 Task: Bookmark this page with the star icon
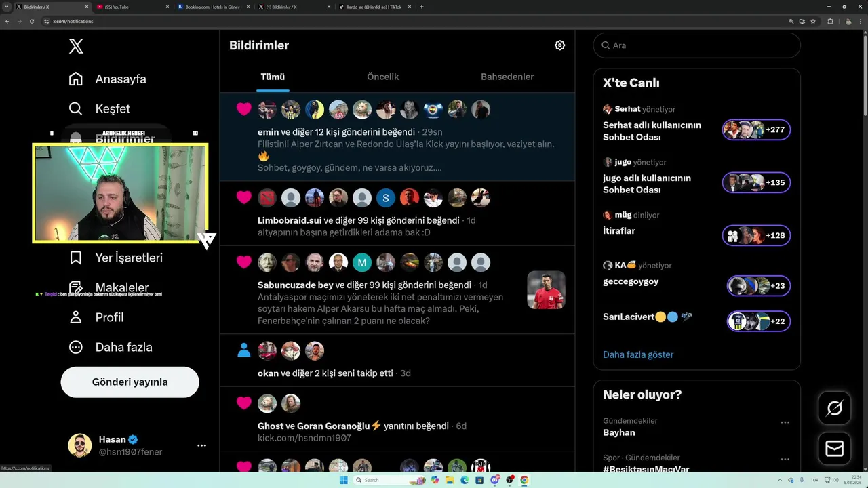pyautogui.click(x=812, y=21)
